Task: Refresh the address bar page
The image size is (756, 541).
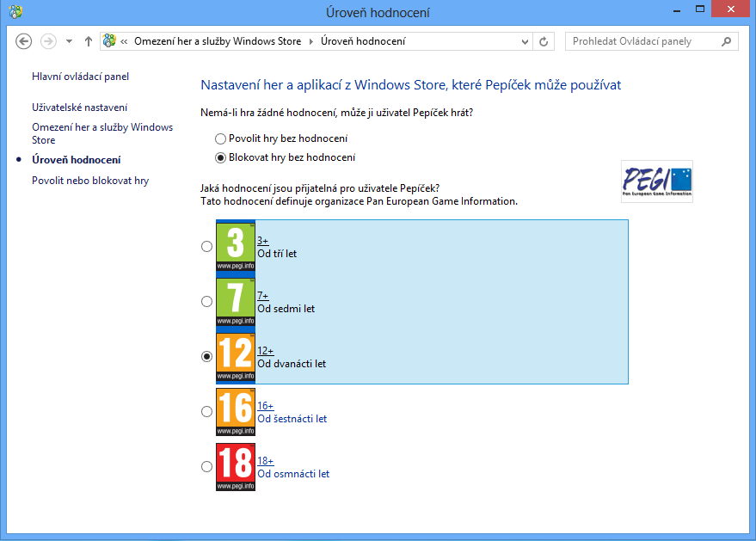Action: tap(544, 41)
